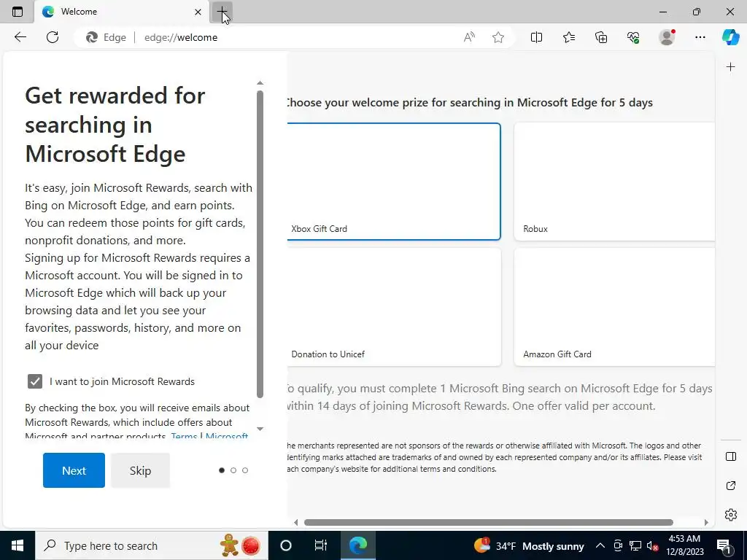Toggle the sidebar panel icon

pos(731,456)
